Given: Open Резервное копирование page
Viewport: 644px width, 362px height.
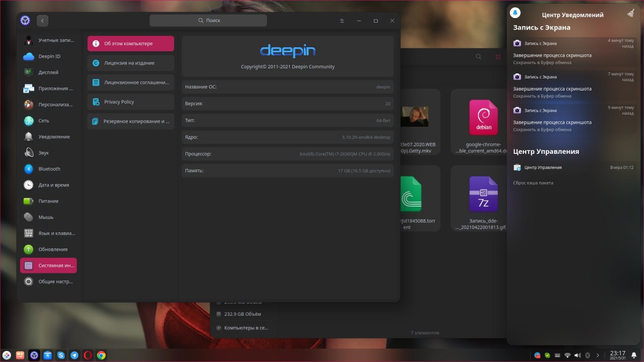Looking at the screenshot, I should tap(131, 121).
